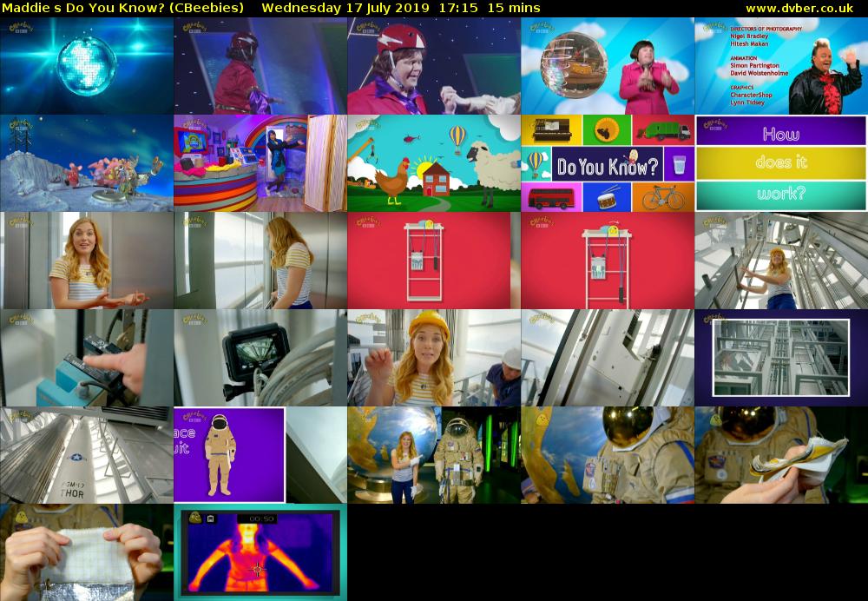Viewport: 868px width, 601px height.
Task: Open the close-up of Maddie in a yellow hard hat
Action: click(434, 358)
